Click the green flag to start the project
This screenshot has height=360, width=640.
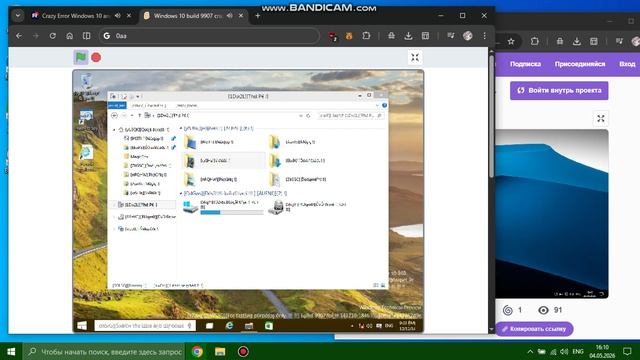click(x=80, y=57)
